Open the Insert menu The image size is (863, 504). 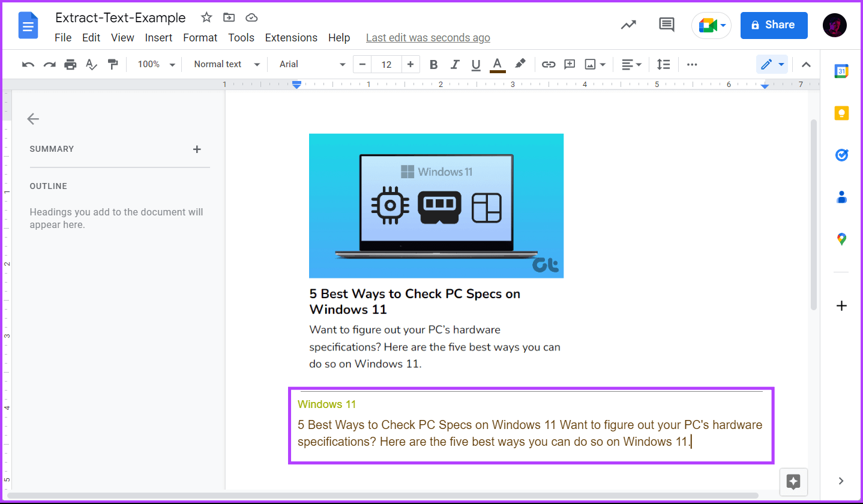(158, 38)
